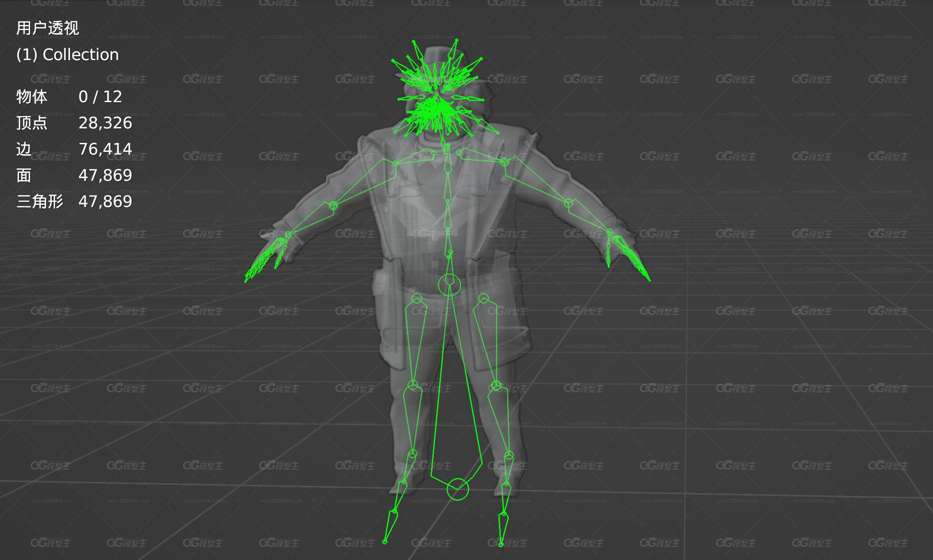Select the knee joint on the viewer's right leg
This screenshot has height=560, width=933.
pyautogui.click(x=496, y=386)
